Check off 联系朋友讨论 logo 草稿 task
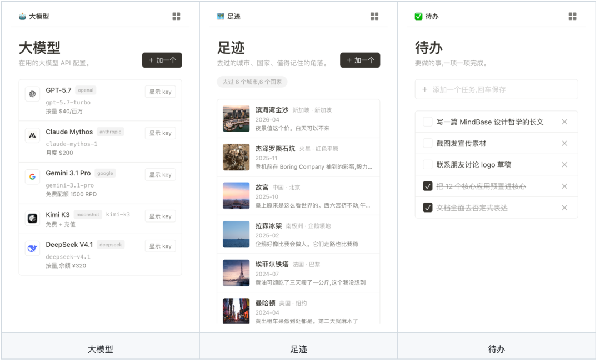Image resolution: width=600 pixels, height=364 pixels. pyautogui.click(x=428, y=165)
